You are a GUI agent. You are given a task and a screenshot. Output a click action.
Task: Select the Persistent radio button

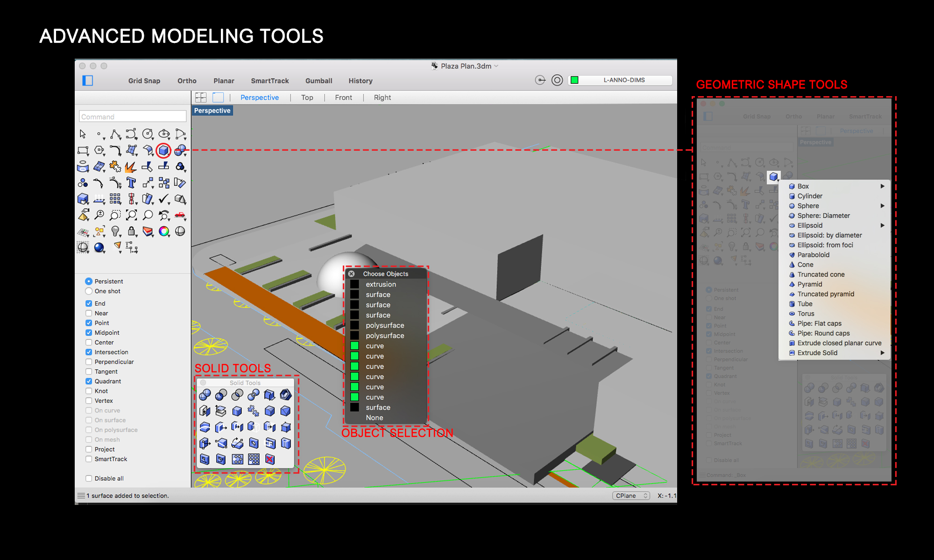(x=89, y=281)
